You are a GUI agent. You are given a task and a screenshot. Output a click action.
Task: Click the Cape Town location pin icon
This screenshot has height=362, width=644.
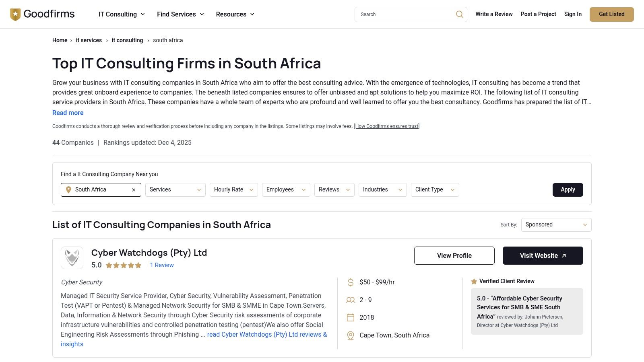click(x=351, y=335)
